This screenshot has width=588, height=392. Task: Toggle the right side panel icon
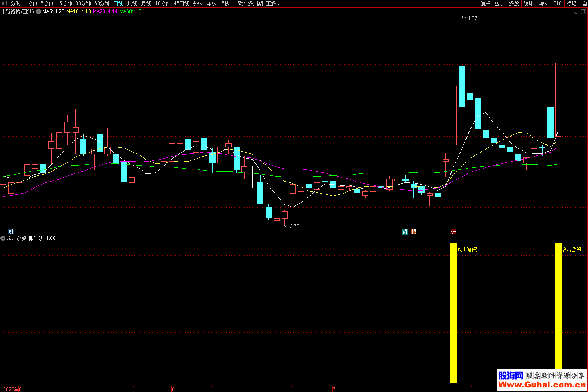[583, 12]
